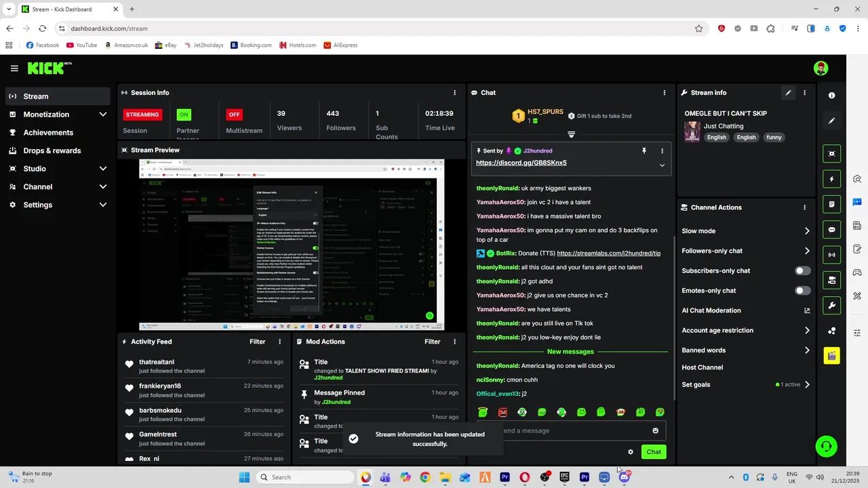Image resolution: width=868 pixels, height=488 pixels.
Task: Open the discord.gg/GB8SKnx5 link
Action: [521, 163]
